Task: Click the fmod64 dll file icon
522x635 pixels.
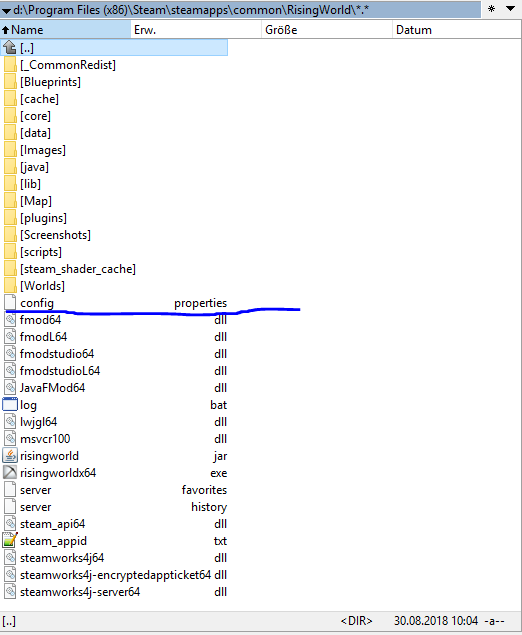Action: point(10,320)
